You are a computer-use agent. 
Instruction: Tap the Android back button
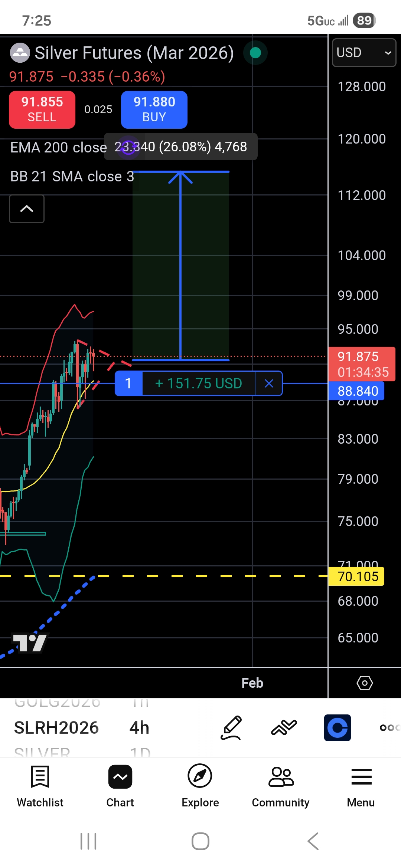313,841
